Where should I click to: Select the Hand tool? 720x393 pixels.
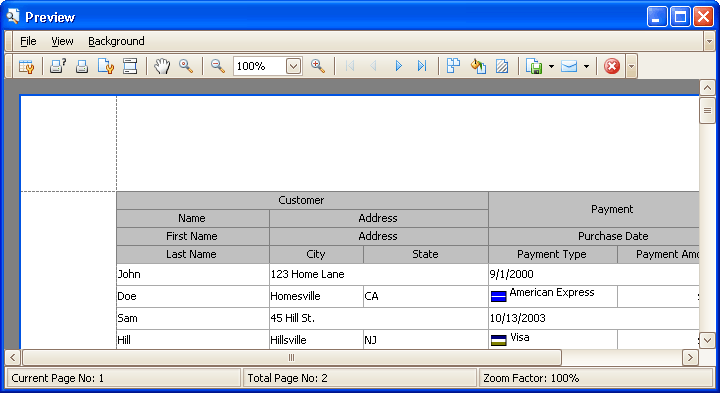click(162, 67)
